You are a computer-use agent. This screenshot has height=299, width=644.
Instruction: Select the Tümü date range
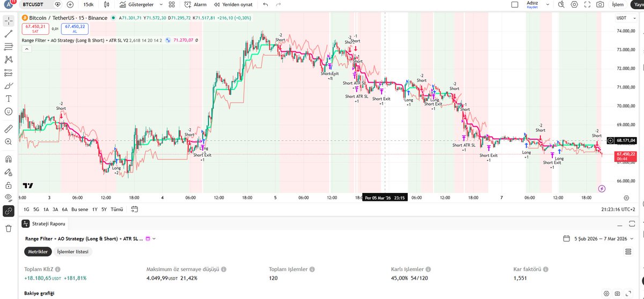[x=116, y=209]
